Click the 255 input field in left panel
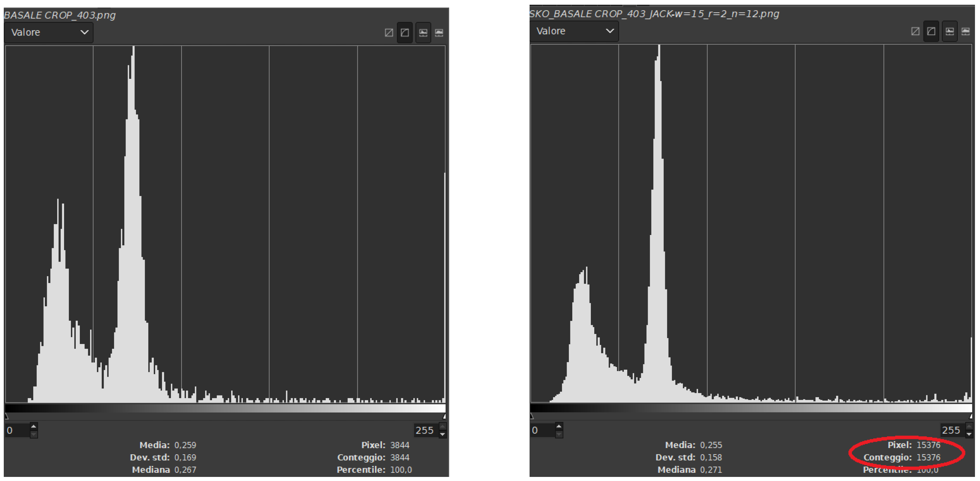The width and height of the screenshot is (980, 481). click(x=425, y=430)
